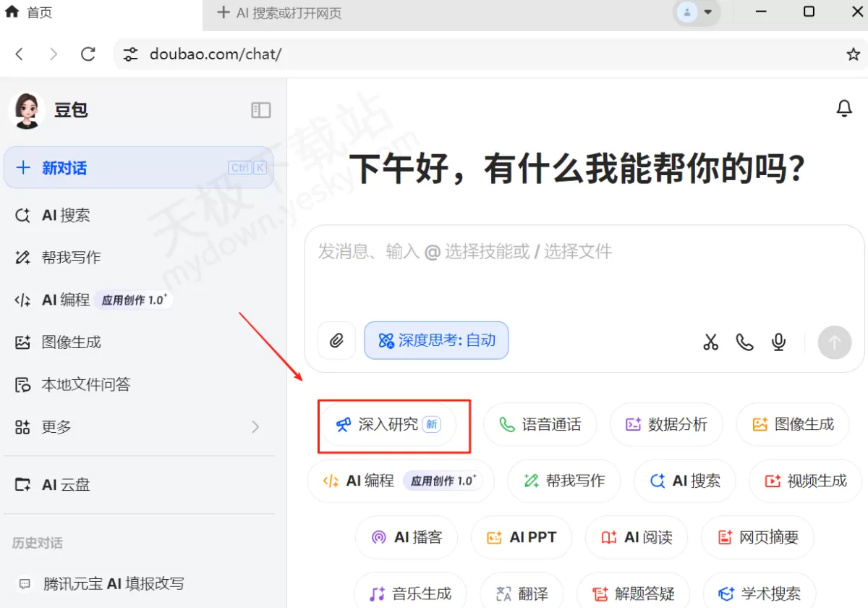
Task: Open 图像生成 in the sidebar
Action: [139, 342]
